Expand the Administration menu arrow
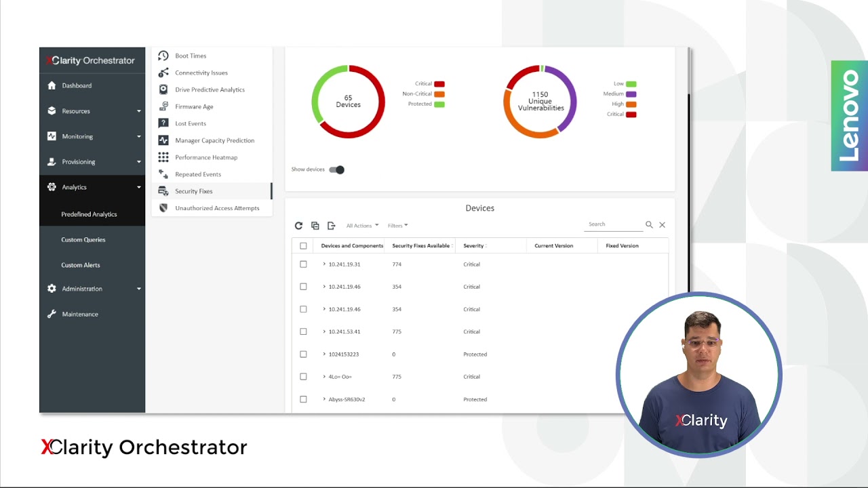The height and width of the screenshot is (488, 868). [139, 289]
